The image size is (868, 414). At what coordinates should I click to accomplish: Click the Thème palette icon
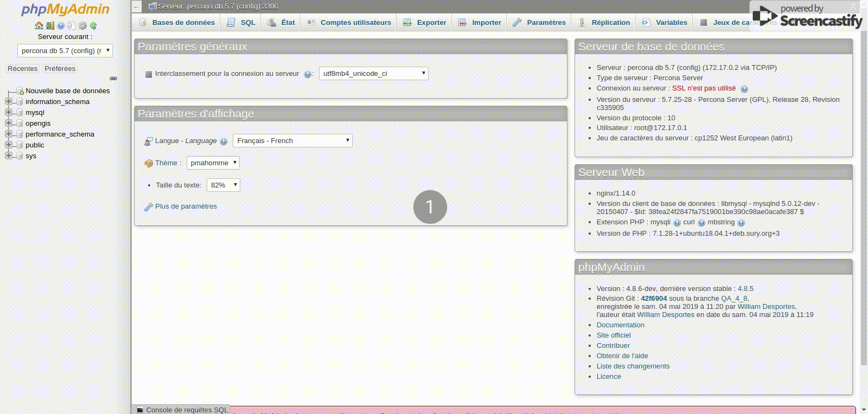[x=149, y=163]
